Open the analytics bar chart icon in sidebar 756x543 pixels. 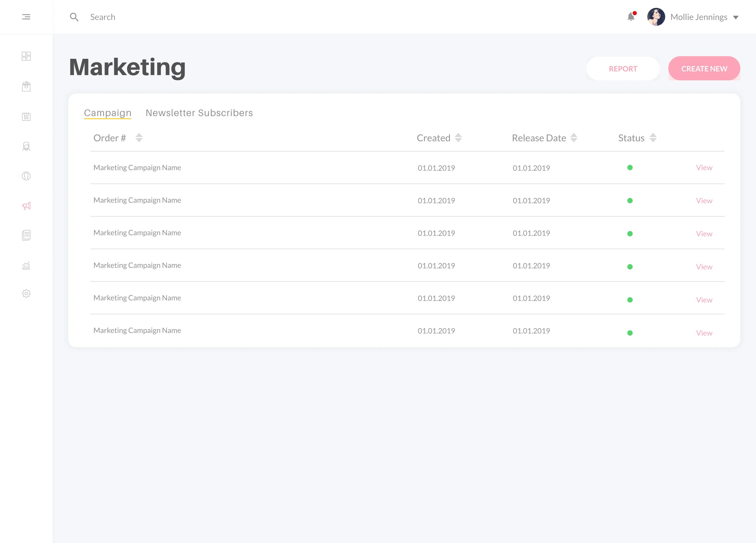26,265
